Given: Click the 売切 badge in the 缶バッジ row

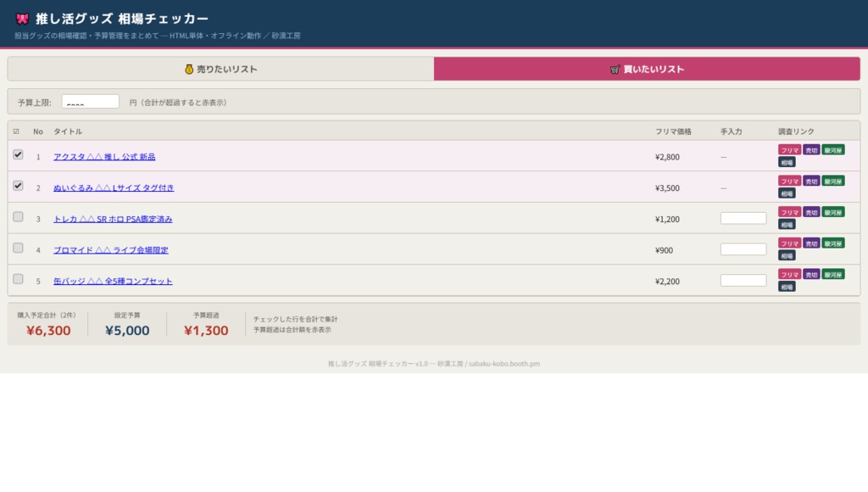Looking at the screenshot, I should pyautogui.click(x=811, y=274).
